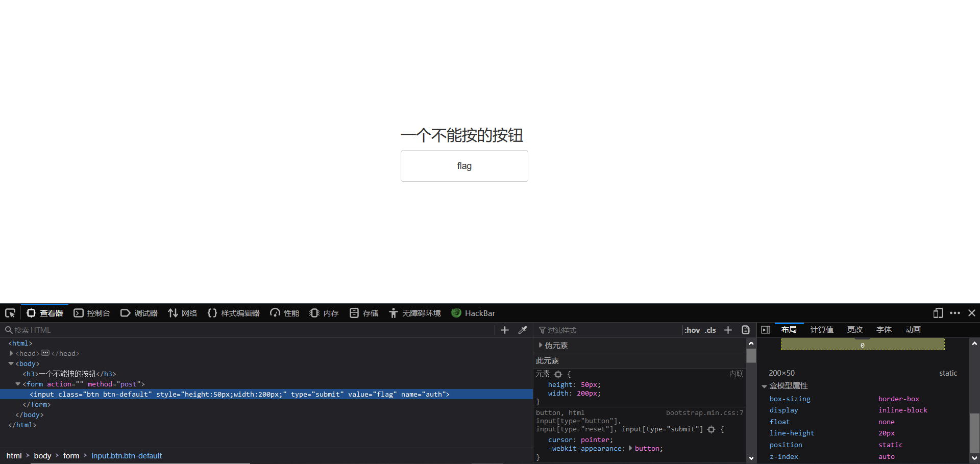Select the html root element row

tap(266, 343)
